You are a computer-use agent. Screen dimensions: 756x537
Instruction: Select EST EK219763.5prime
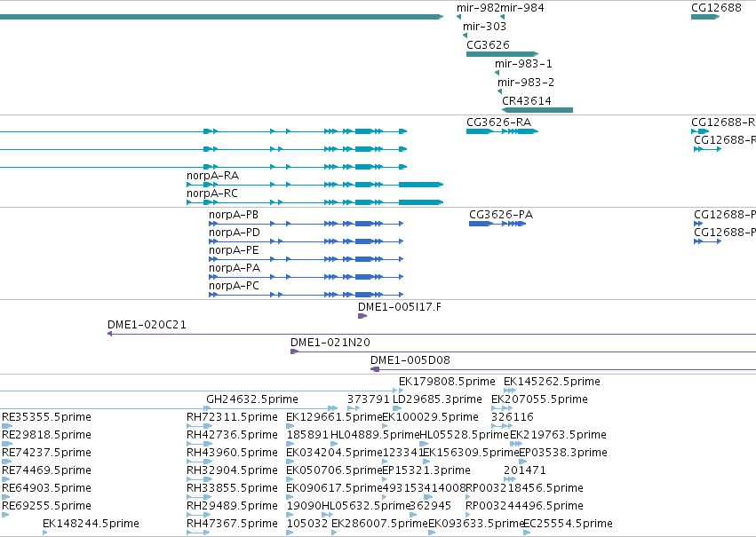(558, 436)
